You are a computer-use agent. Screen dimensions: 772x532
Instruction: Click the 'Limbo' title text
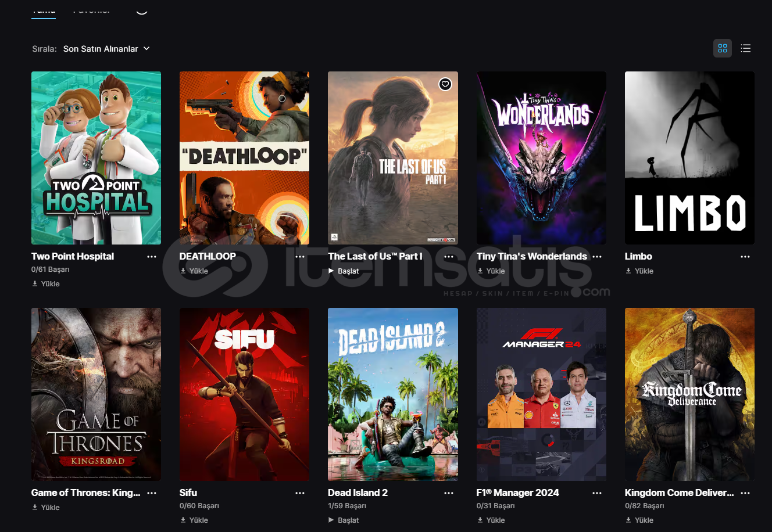click(638, 256)
